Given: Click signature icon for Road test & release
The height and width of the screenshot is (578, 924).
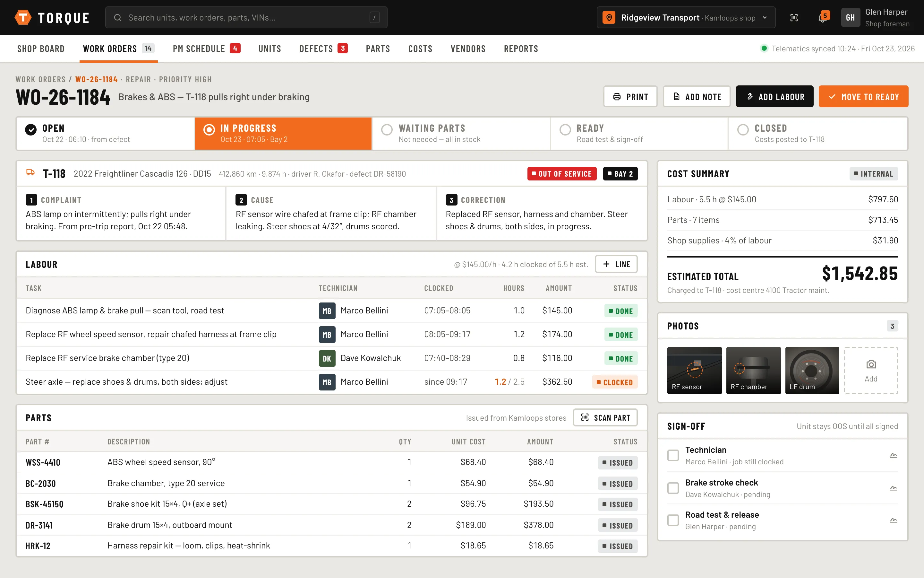Looking at the screenshot, I should pyautogui.click(x=894, y=520).
